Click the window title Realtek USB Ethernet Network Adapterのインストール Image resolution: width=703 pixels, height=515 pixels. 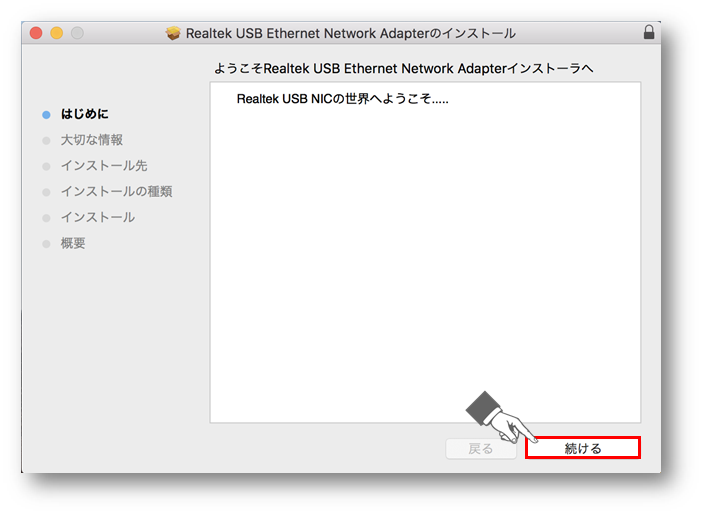click(351, 33)
